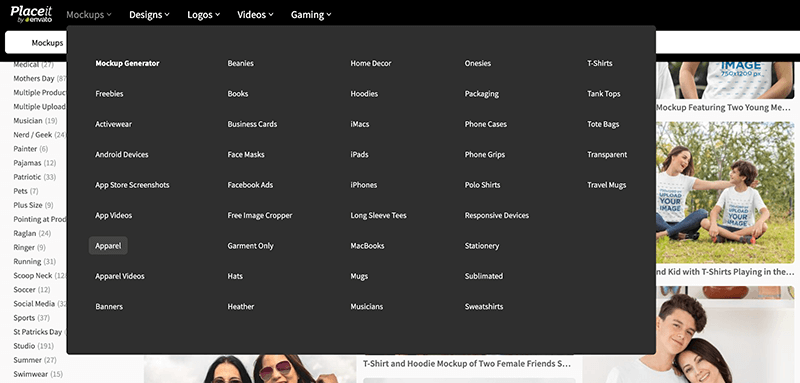Open the mockup thumbnail of two women in sunglasses
The width and height of the screenshot is (800, 383).
(x=250, y=369)
